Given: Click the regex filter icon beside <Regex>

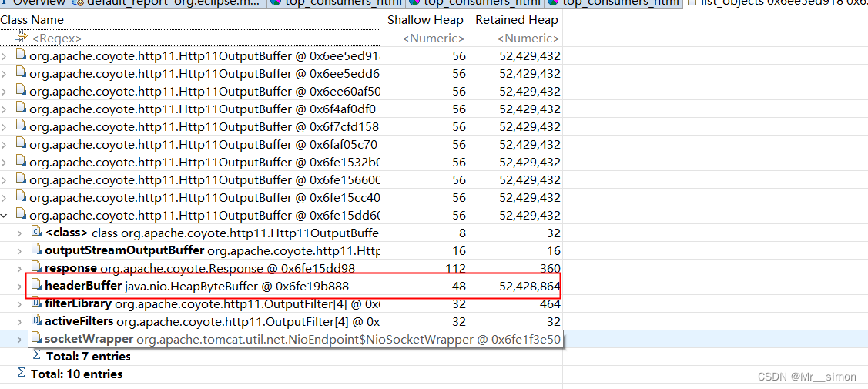Looking at the screenshot, I should pos(22,38).
